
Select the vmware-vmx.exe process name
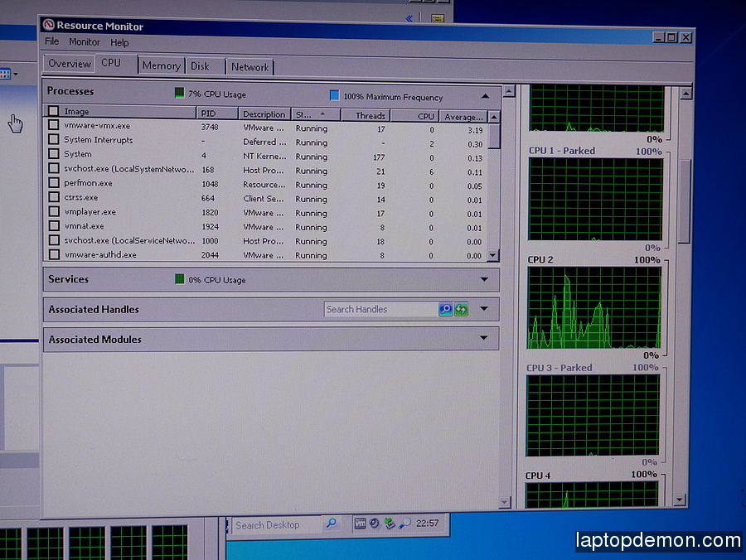[97, 125]
